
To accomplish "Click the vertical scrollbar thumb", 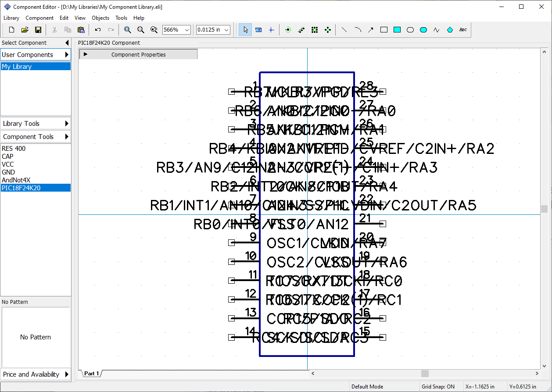I will point(544,209).
